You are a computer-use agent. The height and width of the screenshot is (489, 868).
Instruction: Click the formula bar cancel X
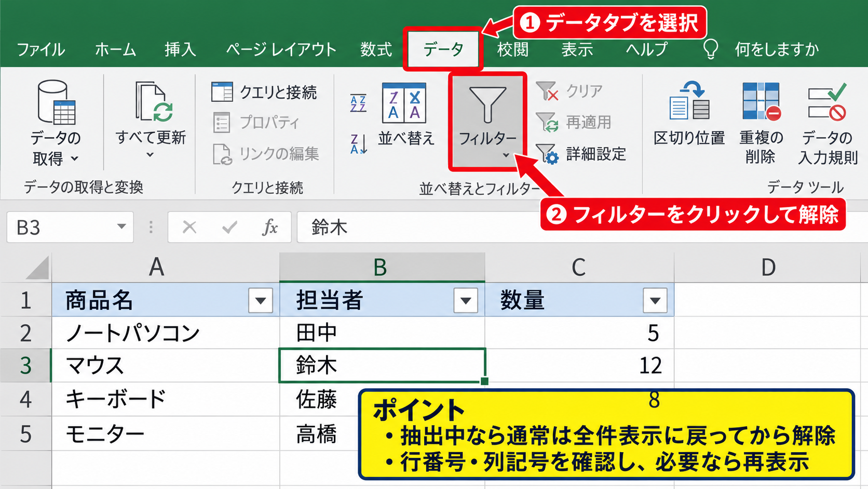(x=189, y=227)
